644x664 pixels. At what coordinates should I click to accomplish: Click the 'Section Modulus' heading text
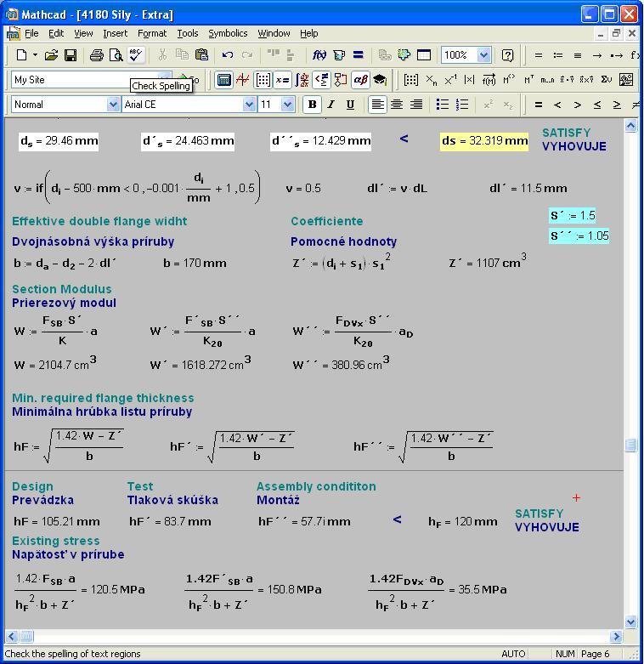(x=62, y=289)
